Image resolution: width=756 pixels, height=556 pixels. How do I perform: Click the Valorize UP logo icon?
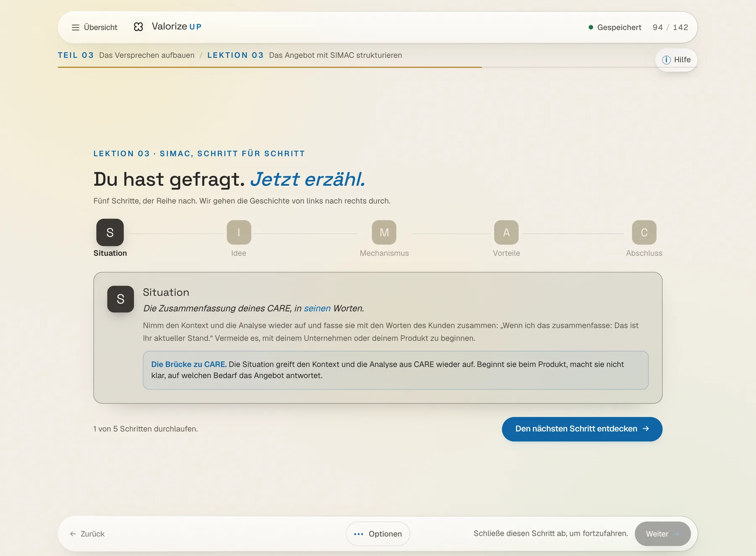click(139, 27)
